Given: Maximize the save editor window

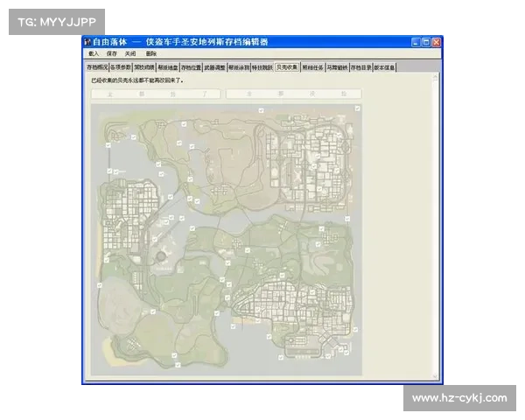Looking at the screenshot, I should 425,41.
